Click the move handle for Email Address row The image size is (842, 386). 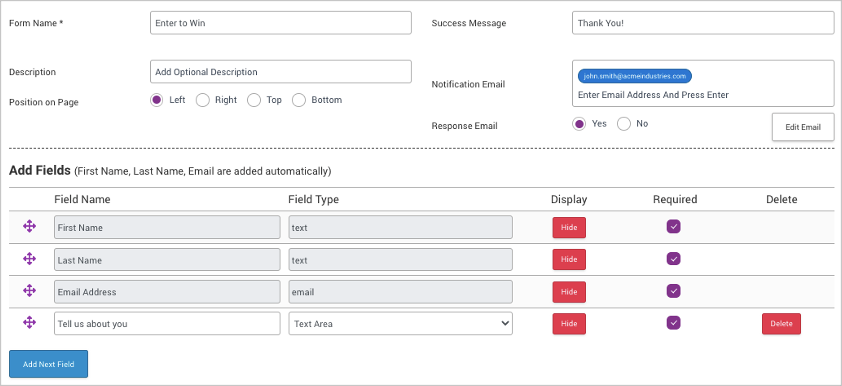(x=30, y=291)
